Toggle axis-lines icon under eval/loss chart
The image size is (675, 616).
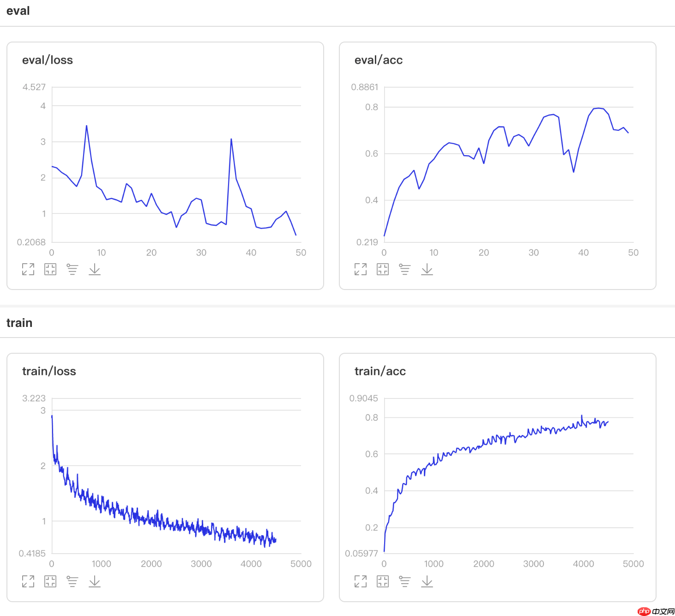[x=72, y=269]
